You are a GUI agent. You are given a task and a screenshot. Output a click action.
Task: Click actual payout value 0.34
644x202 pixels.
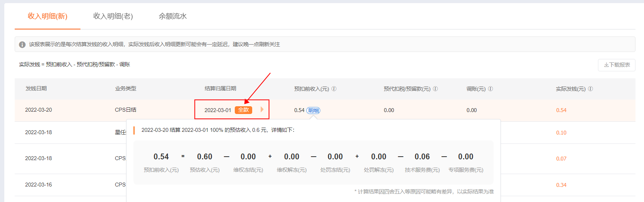pyautogui.click(x=561, y=185)
